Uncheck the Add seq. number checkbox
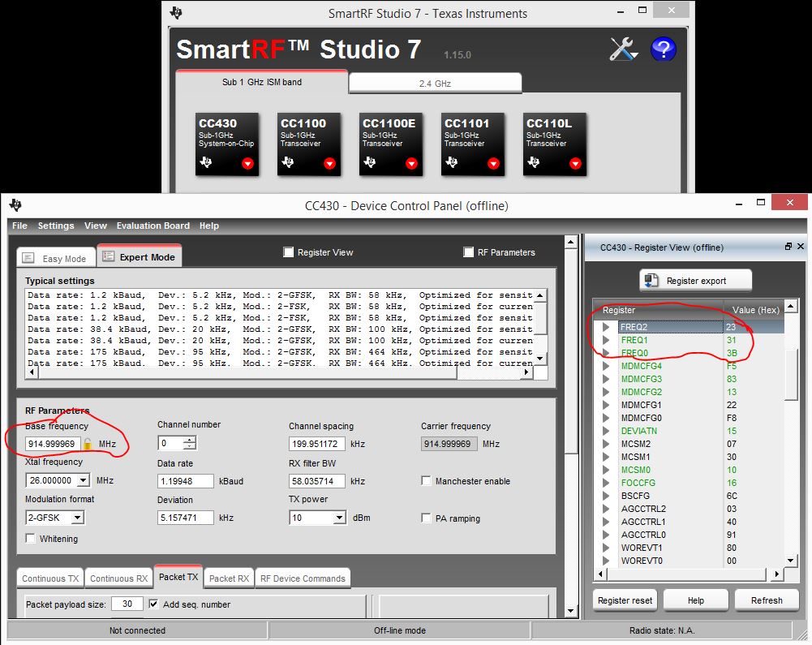The width and height of the screenshot is (812, 645). point(154,604)
